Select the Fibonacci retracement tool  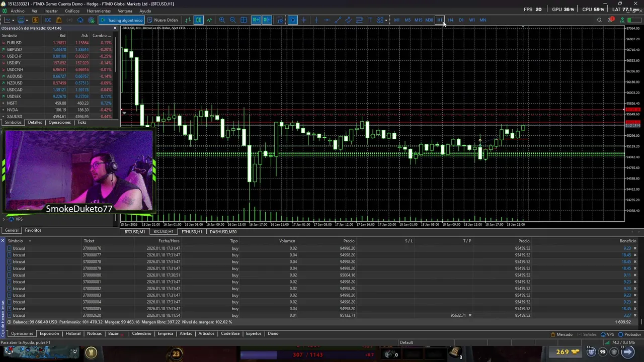359,20
